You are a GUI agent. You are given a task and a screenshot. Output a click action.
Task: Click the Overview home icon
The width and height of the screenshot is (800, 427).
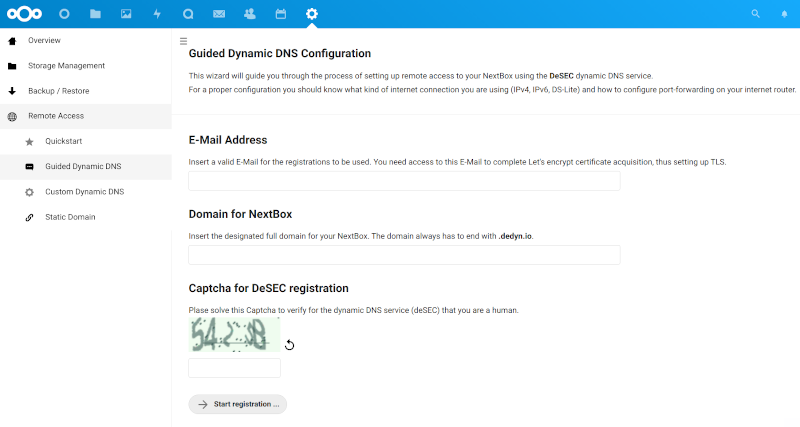click(12, 41)
